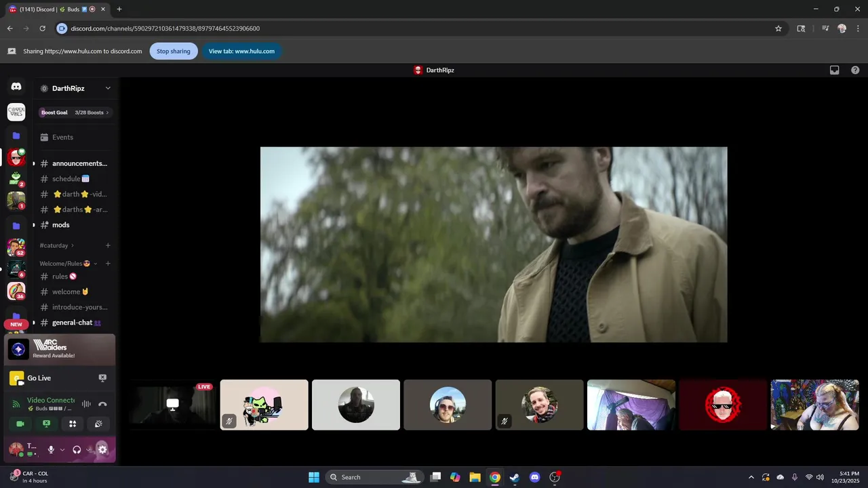Open first purple server folder
This screenshot has height=488, width=868.
pos(16,136)
